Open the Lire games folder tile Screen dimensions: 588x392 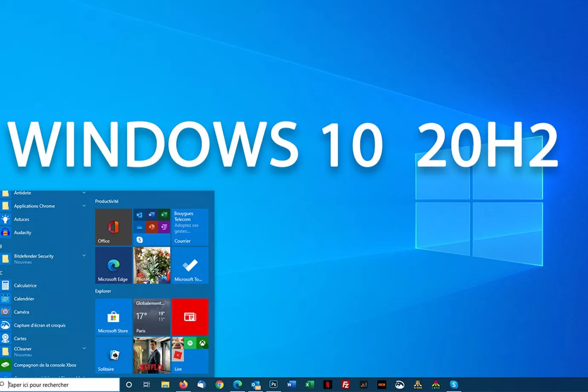190,355
